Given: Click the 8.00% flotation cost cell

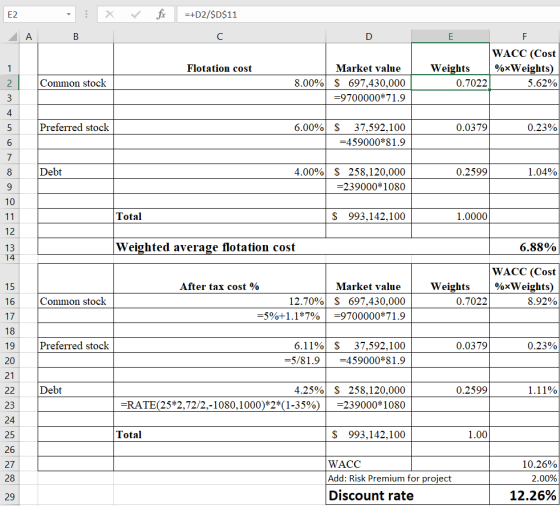Looking at the screenshot, I should pyautogui.click(x=219, y=83).
